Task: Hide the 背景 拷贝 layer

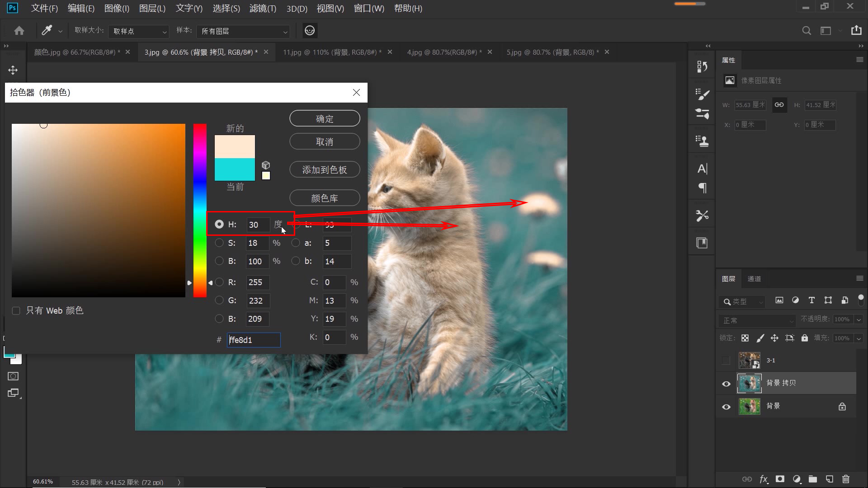Action: pos(726,384)
